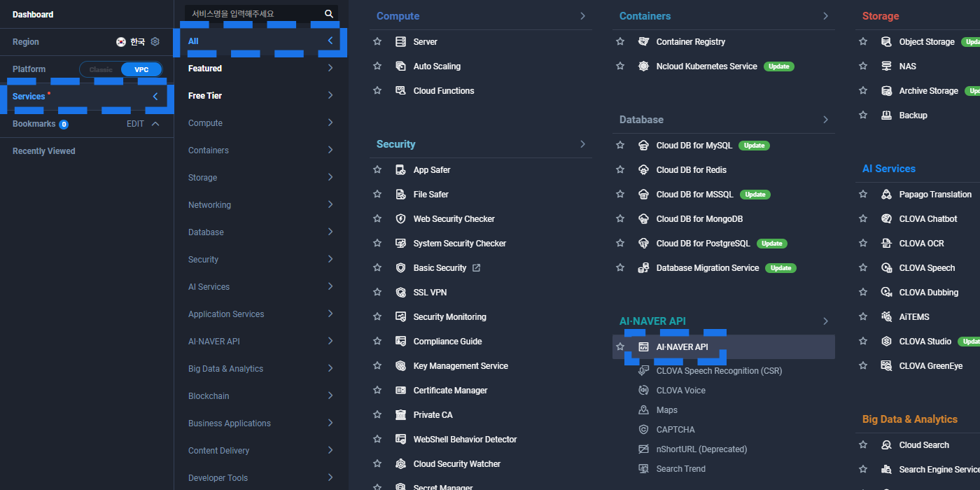
Task: Click the CLOVA OCR icon
Action: 886,244
